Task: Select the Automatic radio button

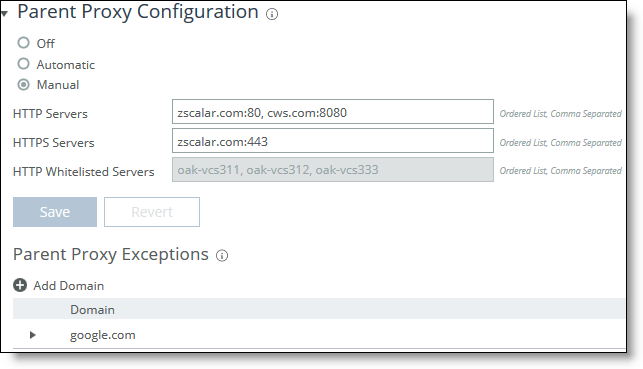Action: pyautogui.click(x=23, y=64)
